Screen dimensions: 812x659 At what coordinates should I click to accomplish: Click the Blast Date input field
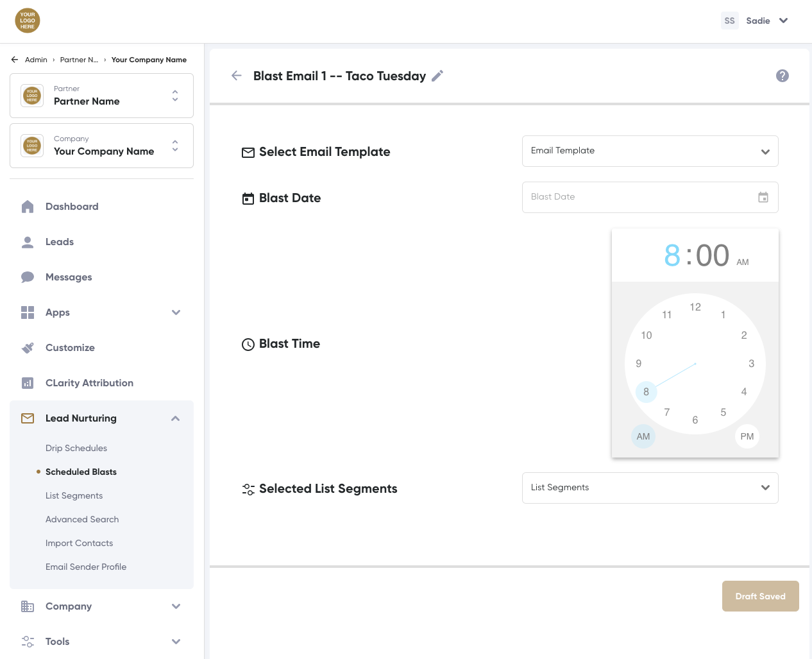650,198
